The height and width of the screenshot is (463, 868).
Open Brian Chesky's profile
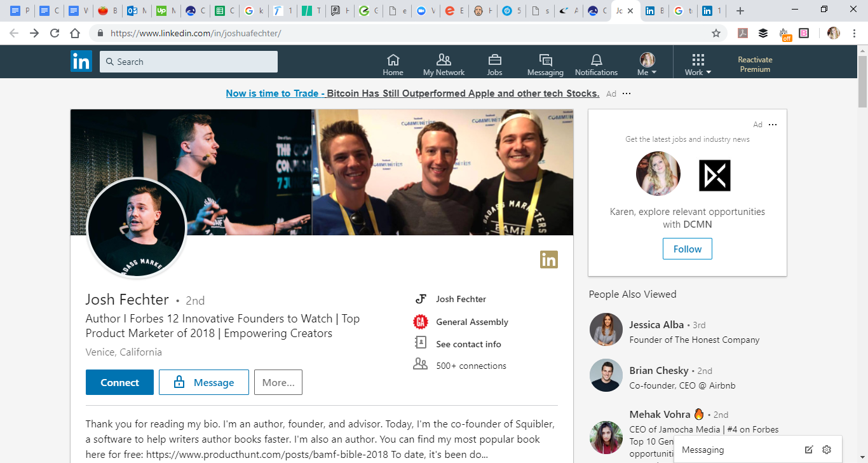pyautogui.click(x=659, y=370)
